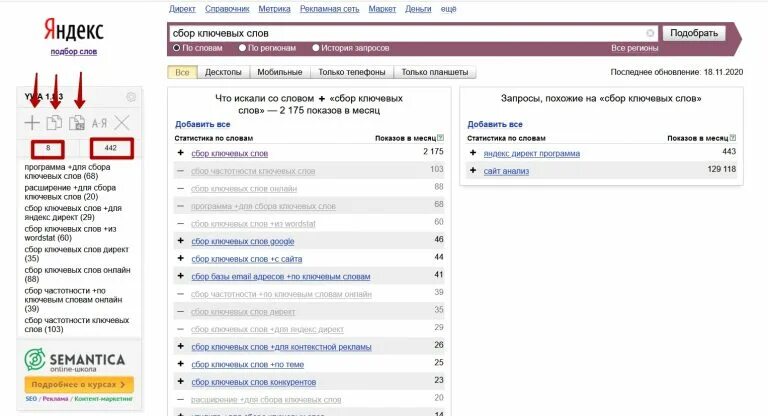The height and width of the screenshot is (416, 768).
Task: Open 'Маркет' in the top navigation
Action: coord(382,9)
